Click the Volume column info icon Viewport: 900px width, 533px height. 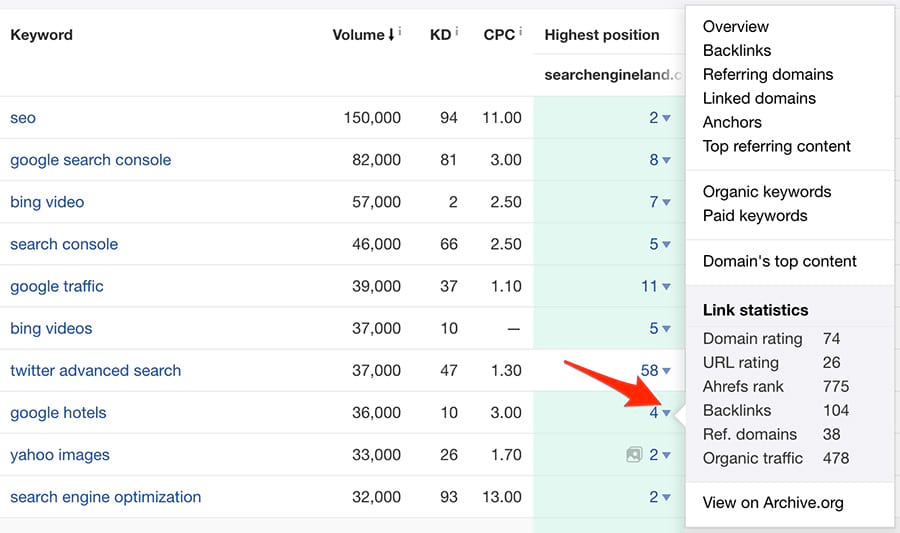[400, 32]
